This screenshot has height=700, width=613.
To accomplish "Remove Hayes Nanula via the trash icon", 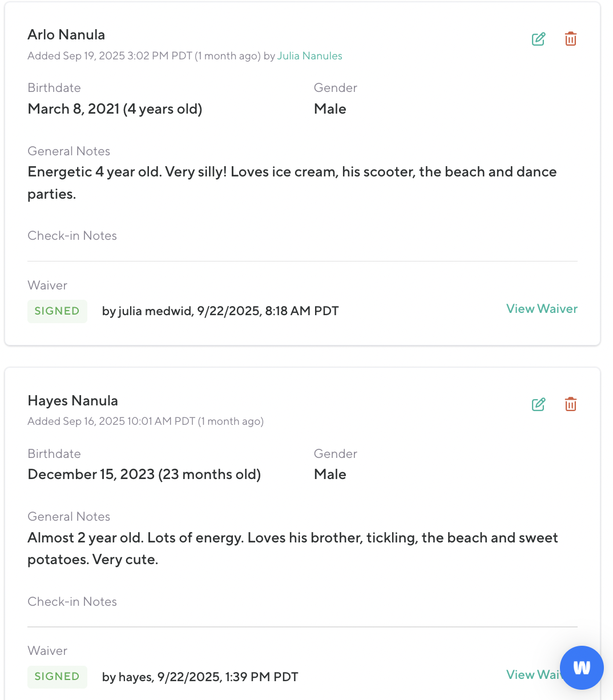I will tap(570, 404).
